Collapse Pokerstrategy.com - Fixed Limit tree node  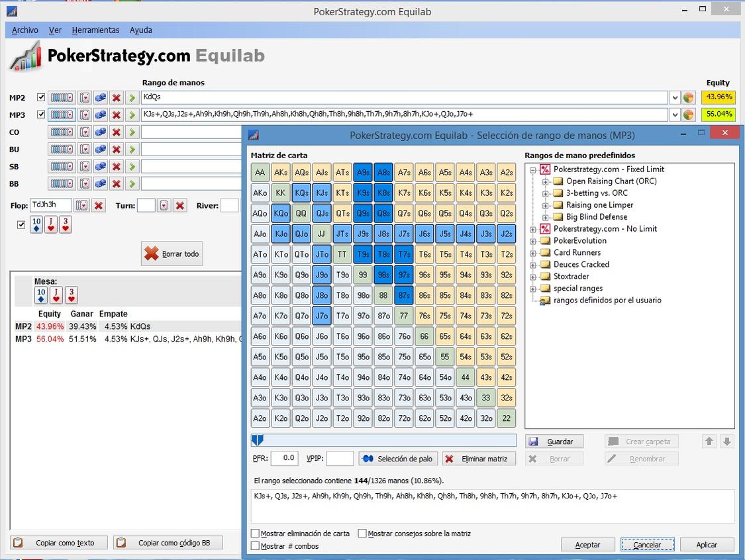click(533, 169)
